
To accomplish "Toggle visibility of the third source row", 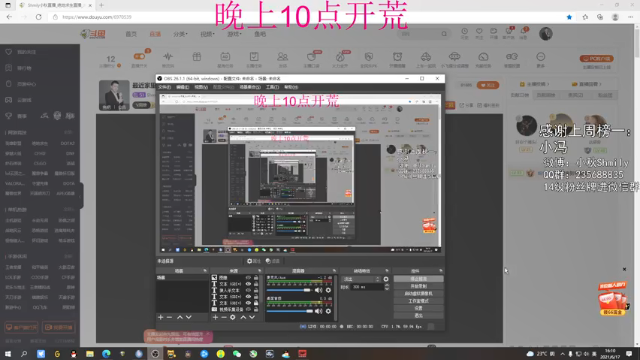I will tap(248, 290).
